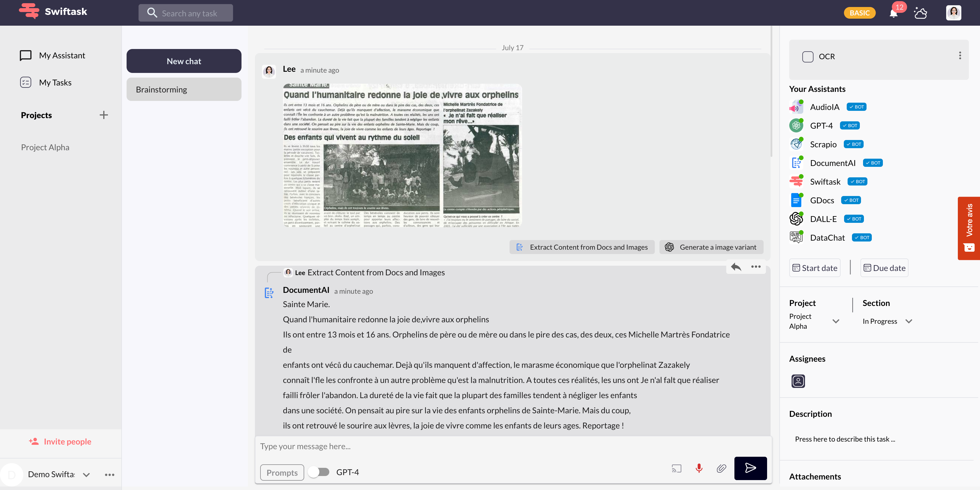Add a new project with plus icon
The image size is (980, 490).
[x=104, y=115]
